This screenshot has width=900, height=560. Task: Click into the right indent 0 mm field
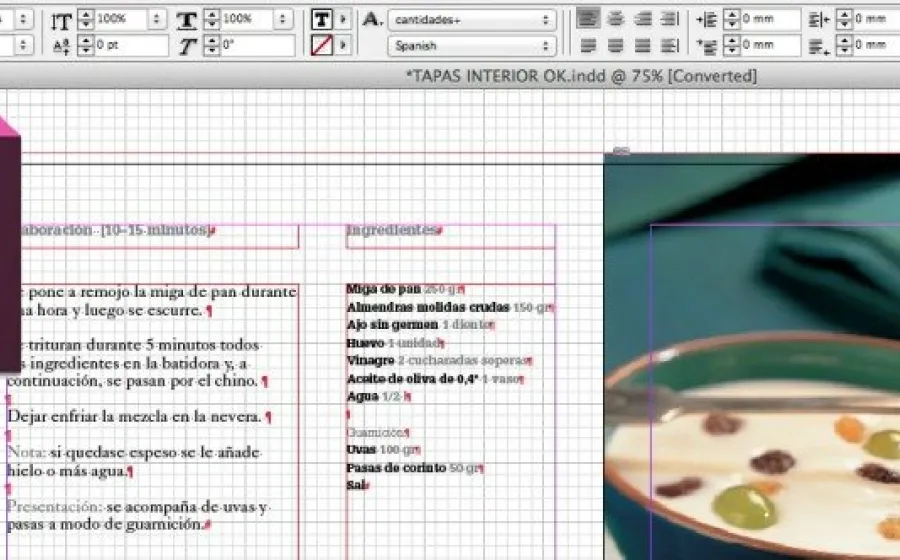[876, 20]
